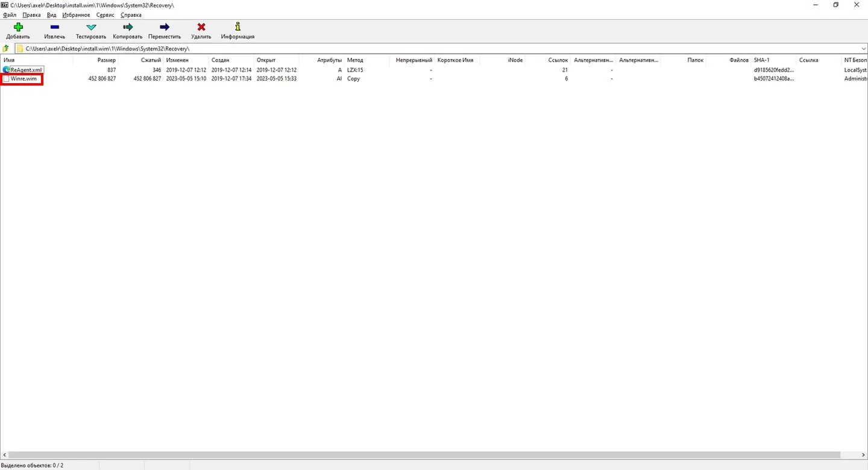The height and width of the screenshot is (470, 868).
Task: Click the links count 21
Action: [x=565, y=70]
